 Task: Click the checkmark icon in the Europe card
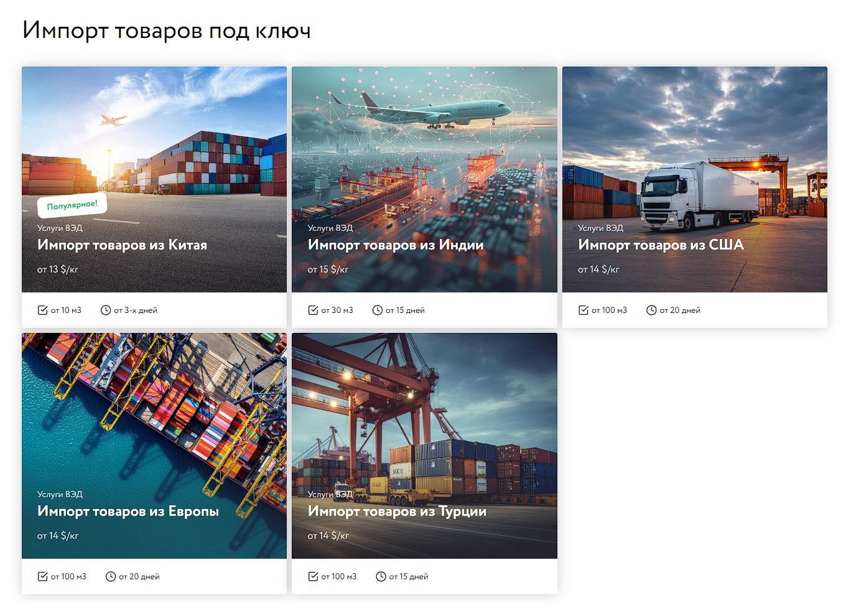pos(43,576)
